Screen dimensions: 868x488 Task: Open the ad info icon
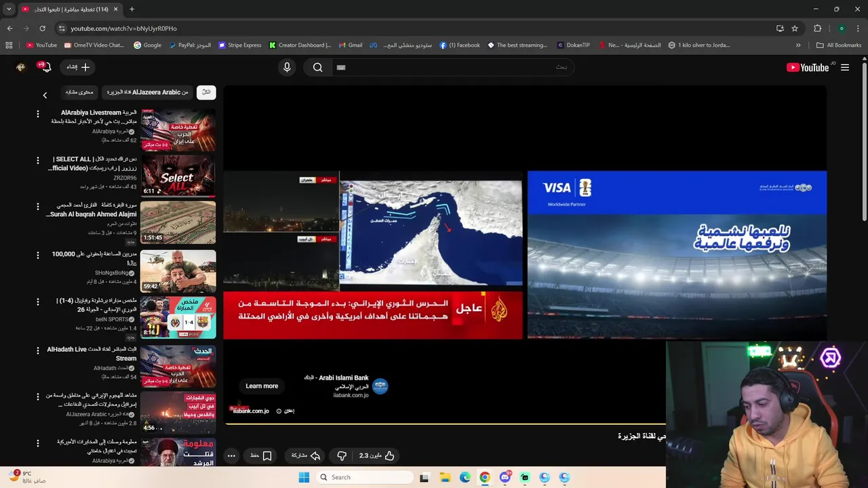279,411
